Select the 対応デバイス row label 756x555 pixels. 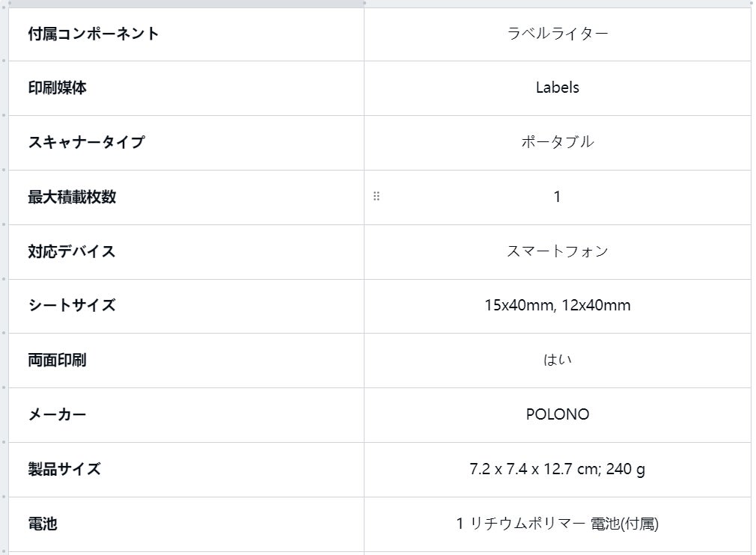(x=72, y=251)
